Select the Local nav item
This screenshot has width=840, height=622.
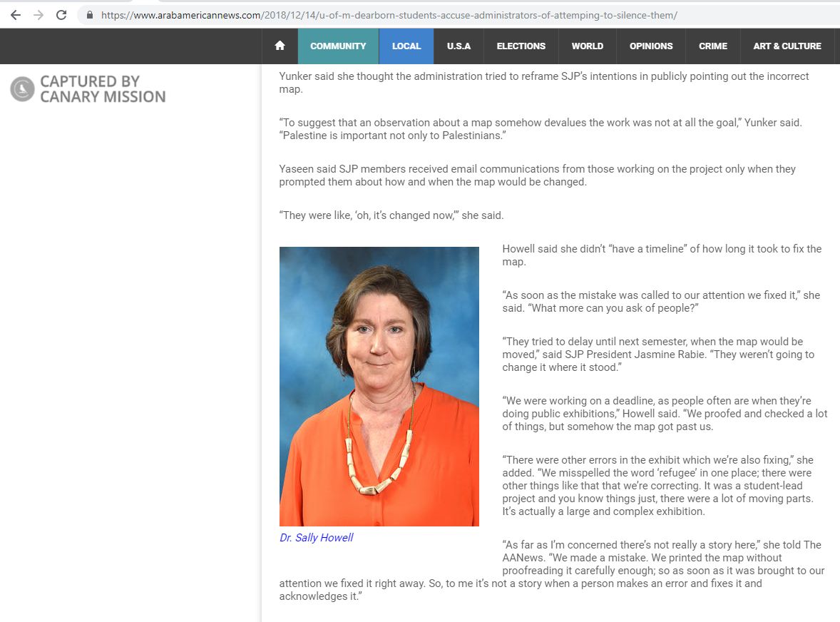click(406, 46)
